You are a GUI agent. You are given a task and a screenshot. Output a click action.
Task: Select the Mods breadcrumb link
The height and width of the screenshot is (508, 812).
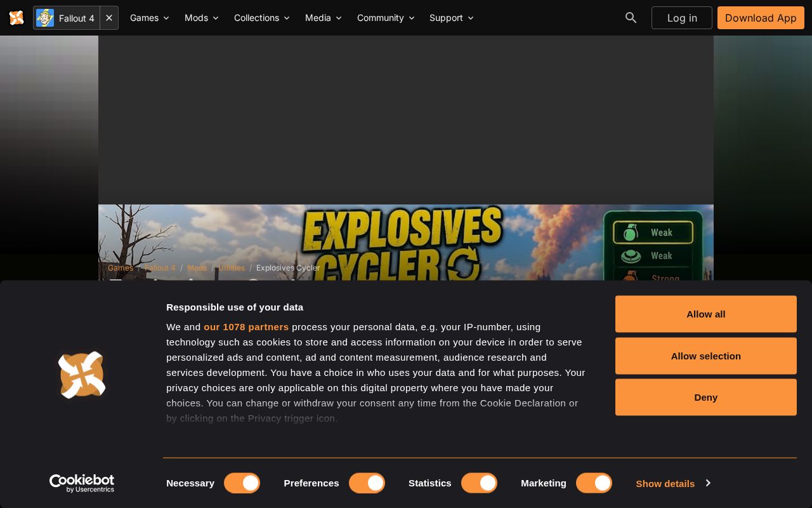(x=197, y=268)
